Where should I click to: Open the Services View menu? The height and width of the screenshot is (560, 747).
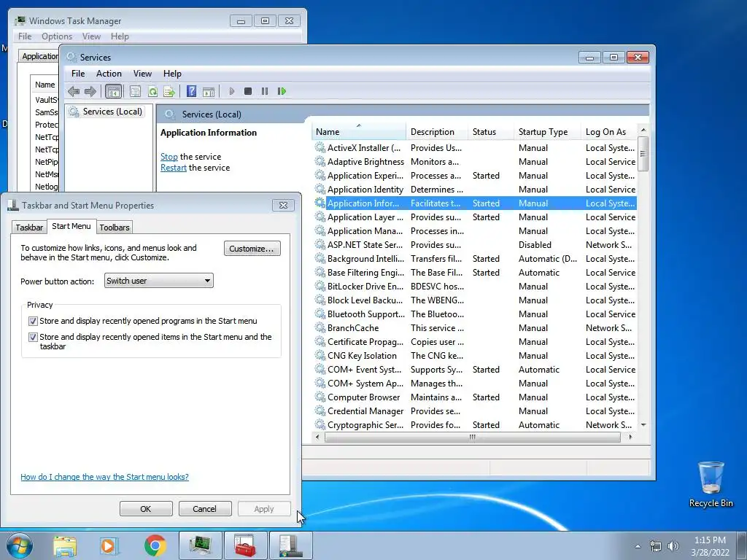click(142, 74)
